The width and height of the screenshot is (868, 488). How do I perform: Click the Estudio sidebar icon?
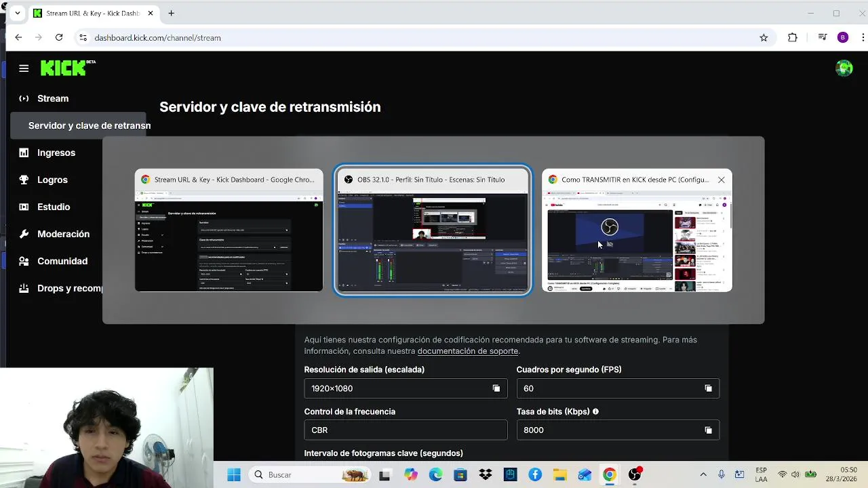click(x=24, y=207)
